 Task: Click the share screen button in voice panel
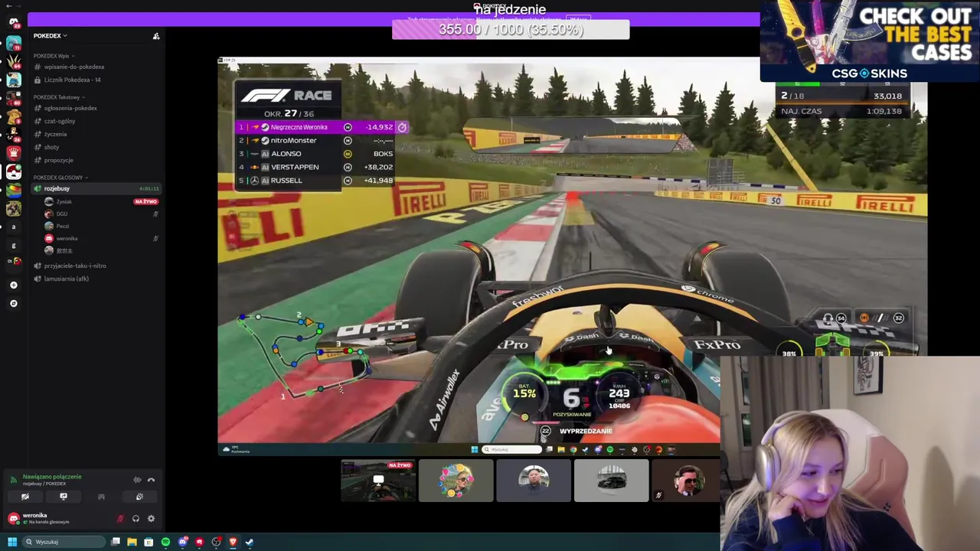pyautogui.click(x=64, y=497)
